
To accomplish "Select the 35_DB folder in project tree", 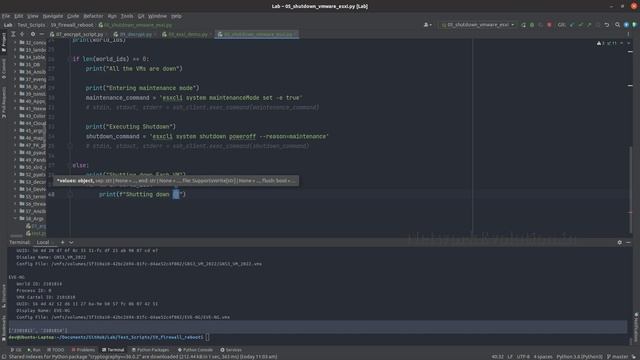I will click(30, 64).
